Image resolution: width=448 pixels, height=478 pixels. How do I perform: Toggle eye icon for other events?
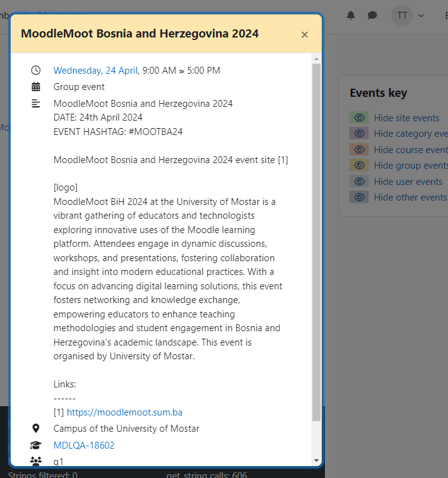pyautogui.click(x=359, y=197)
